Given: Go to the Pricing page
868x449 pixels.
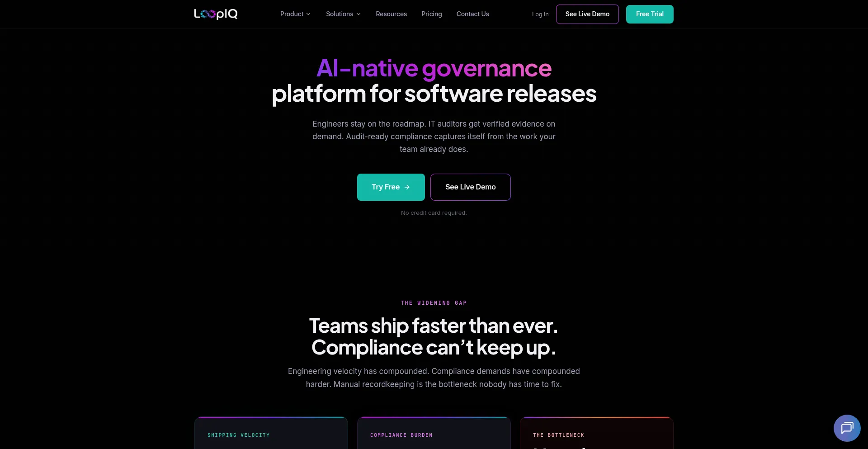Looking at the screenshot, I should tap(431, 14).
